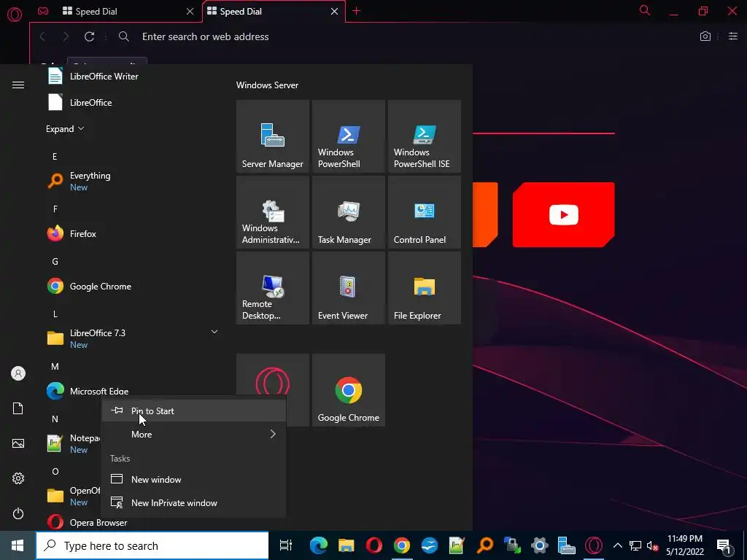Launch the Task Manager tile
The width and height of the screenshot is (747, 560).
tap(348, 212)
